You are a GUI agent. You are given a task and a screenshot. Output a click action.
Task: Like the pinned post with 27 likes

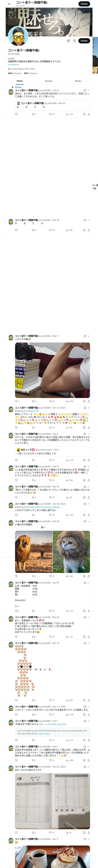click(51, 114)
